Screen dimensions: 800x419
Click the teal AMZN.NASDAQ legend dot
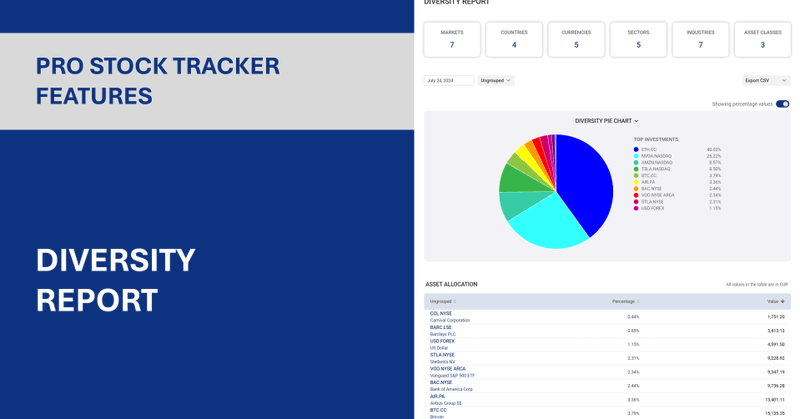click(x=636, y=162)
